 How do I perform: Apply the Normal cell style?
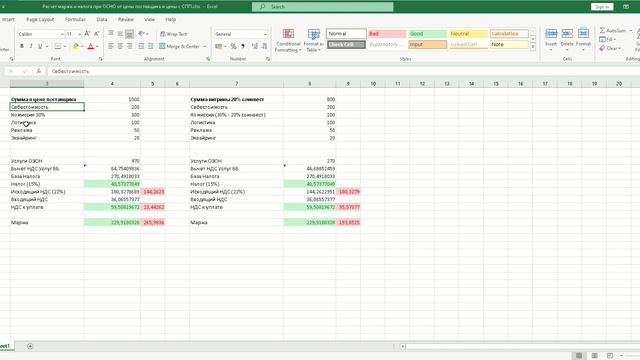tap(346, 33)
